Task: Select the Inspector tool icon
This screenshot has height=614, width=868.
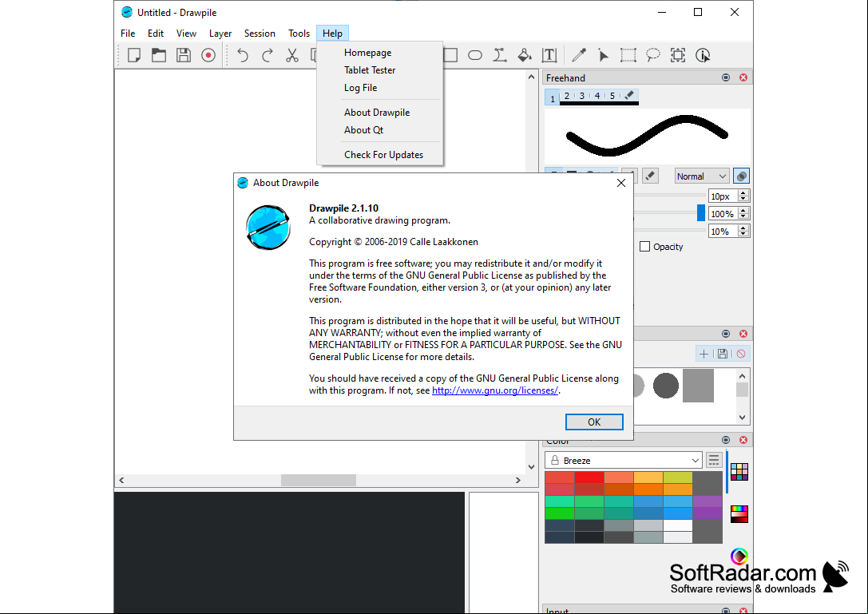Action: [703, 55]
